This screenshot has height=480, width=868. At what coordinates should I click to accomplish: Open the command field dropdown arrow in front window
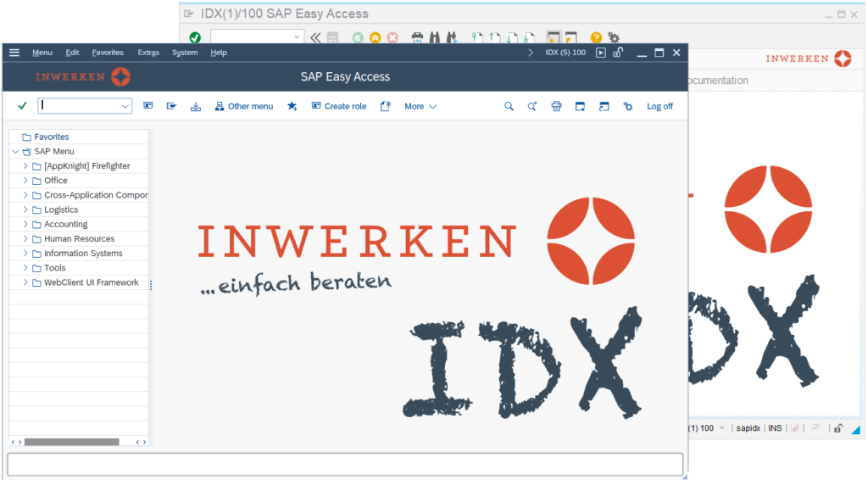(x=125, y=106)
